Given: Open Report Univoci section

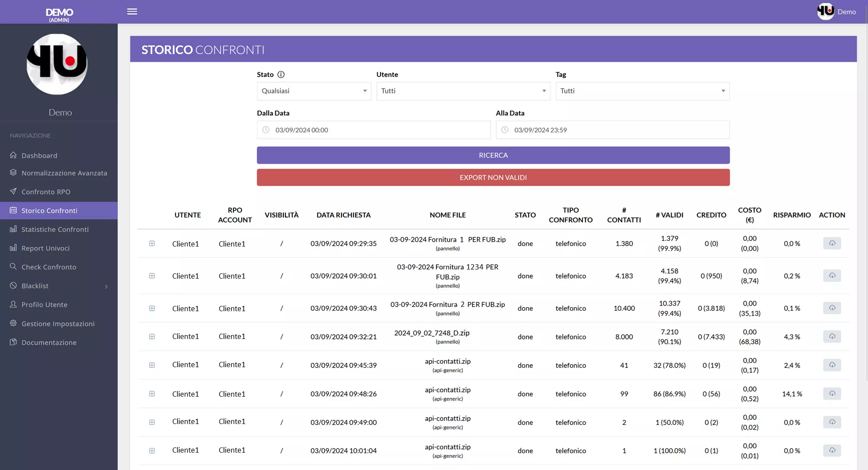Looking at the screenshot, I should tap(46, 248).
